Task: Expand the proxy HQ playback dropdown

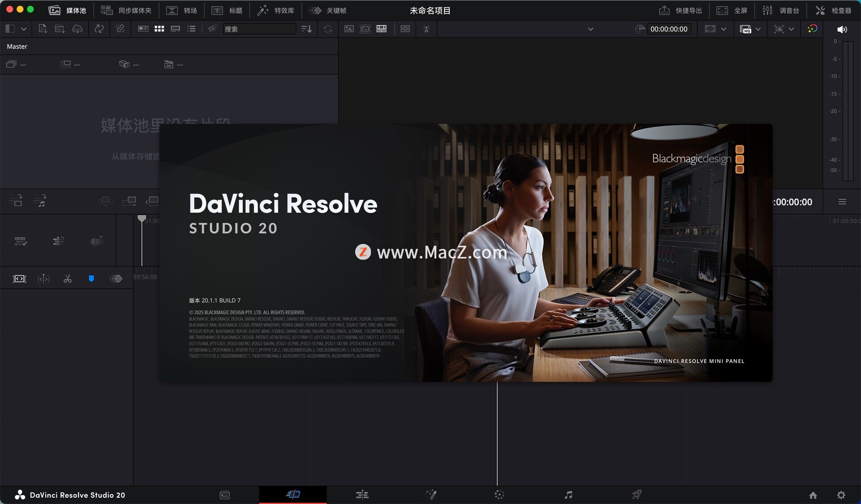Action: pos(758,29)
